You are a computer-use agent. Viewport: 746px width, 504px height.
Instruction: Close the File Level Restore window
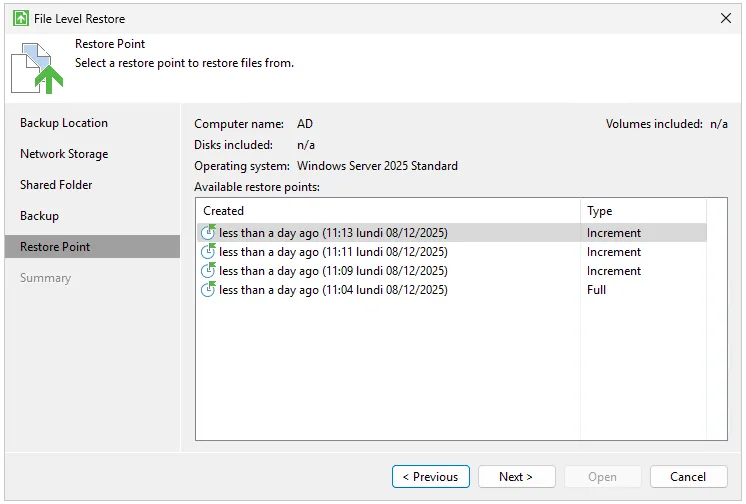tap(726, 18)
